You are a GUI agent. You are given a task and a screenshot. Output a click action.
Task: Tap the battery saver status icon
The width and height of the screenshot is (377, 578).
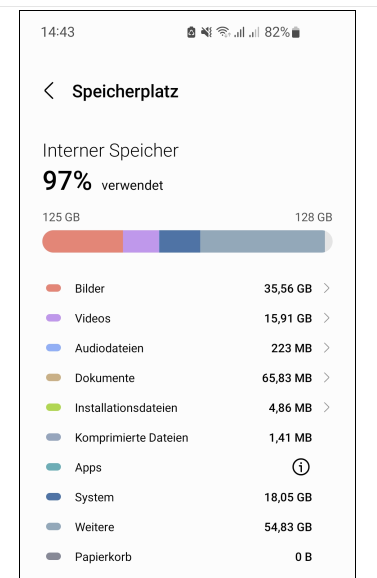click(x=191, y=32)
